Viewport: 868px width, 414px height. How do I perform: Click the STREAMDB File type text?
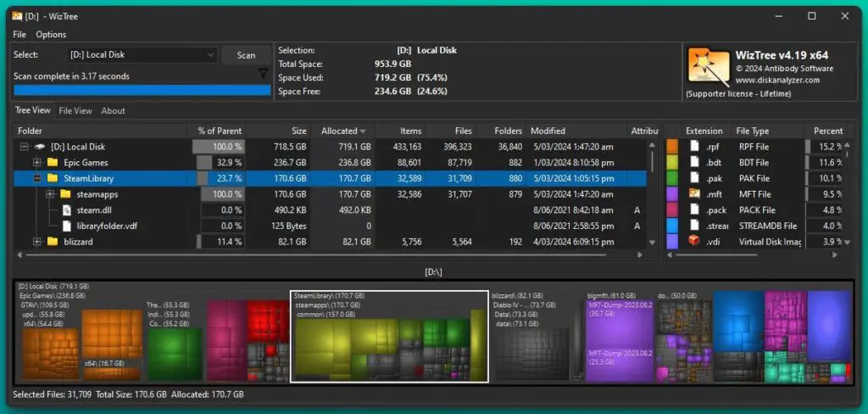point(768,227)
